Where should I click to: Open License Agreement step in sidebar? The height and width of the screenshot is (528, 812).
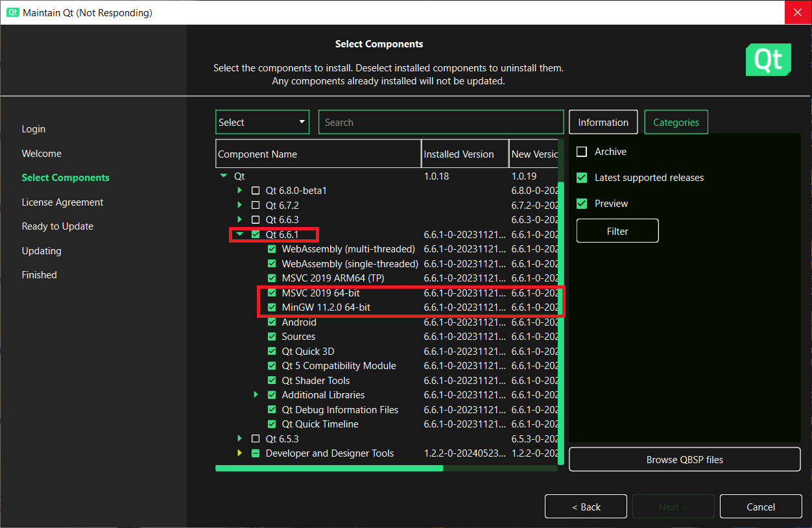point(62,202)
